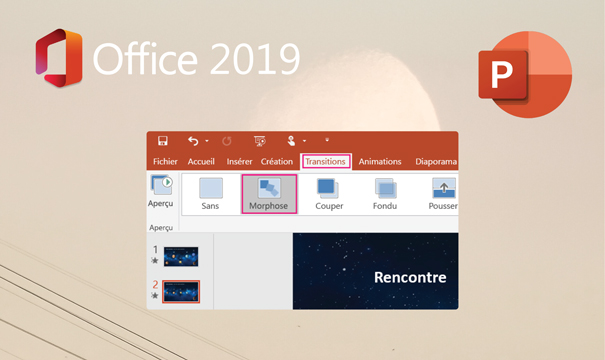Click the Redo icon

(226, 141)
